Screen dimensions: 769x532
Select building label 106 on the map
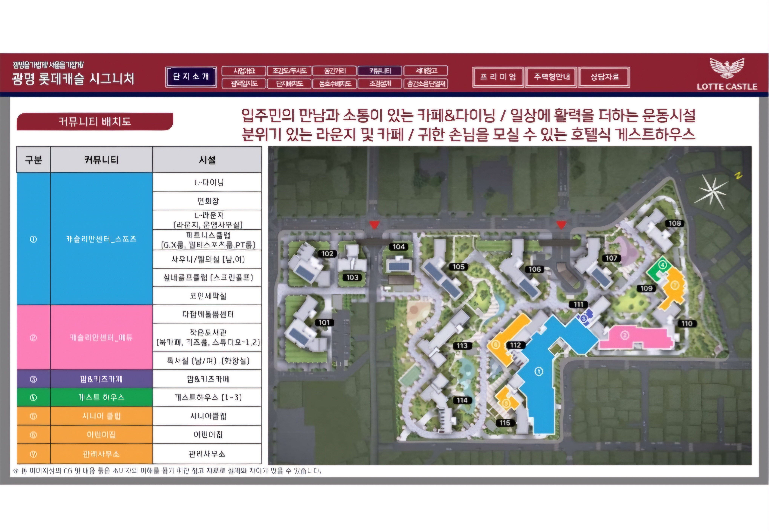(535, 269)
